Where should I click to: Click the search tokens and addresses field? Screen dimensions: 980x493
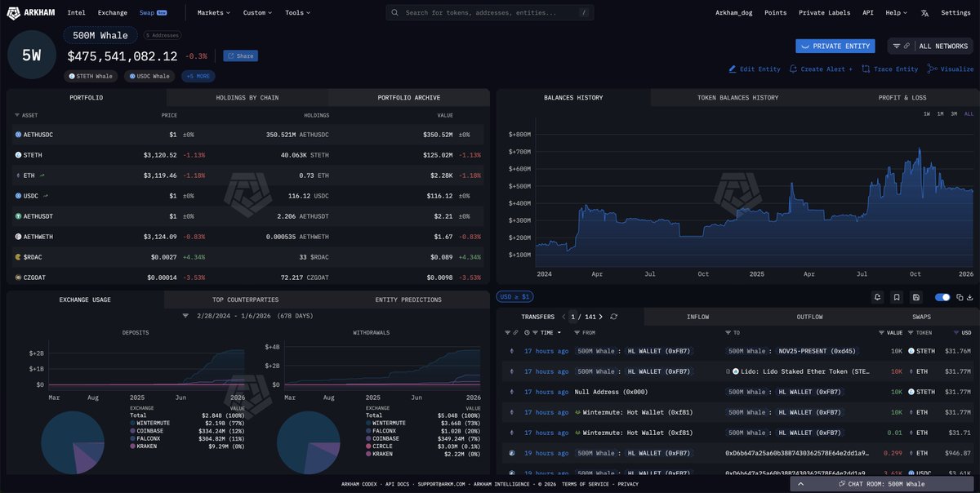pyautogui.click(x=490, y=13)
